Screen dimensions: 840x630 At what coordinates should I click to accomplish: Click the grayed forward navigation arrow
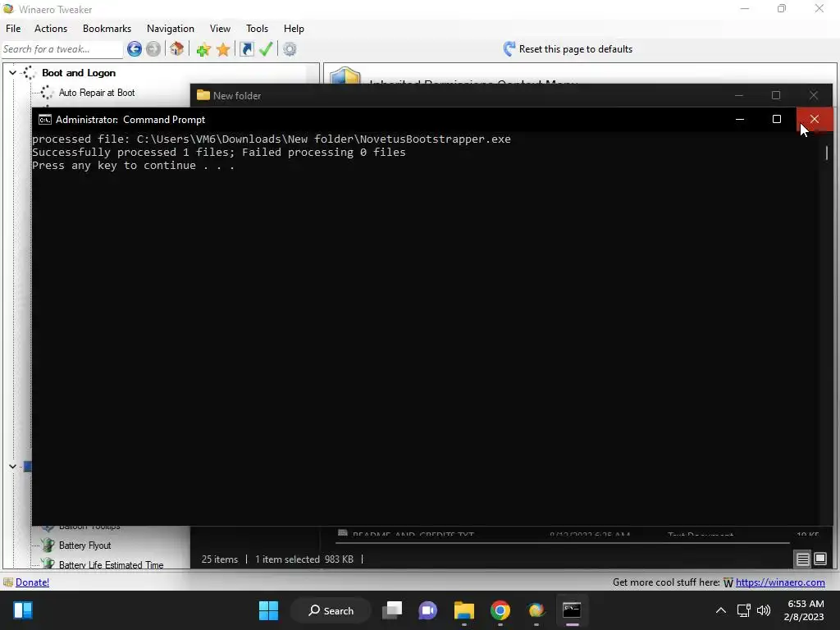click(153, 49)
